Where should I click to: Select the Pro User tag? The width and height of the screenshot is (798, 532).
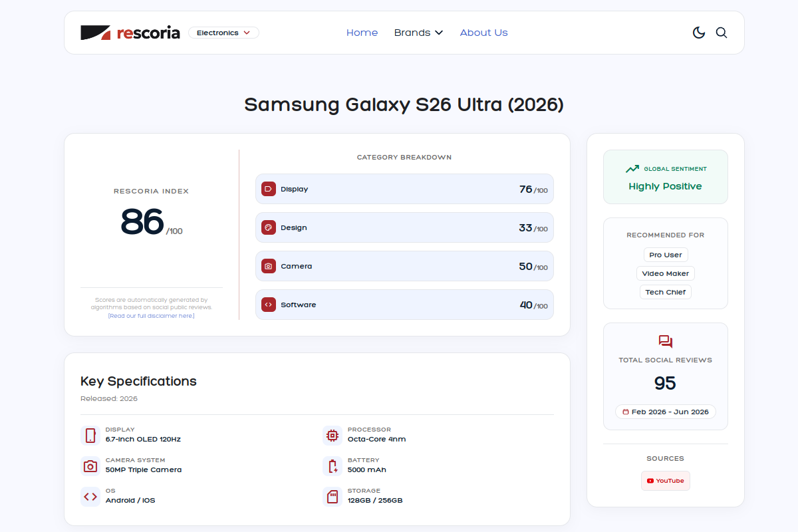click(x=666, y=255)
